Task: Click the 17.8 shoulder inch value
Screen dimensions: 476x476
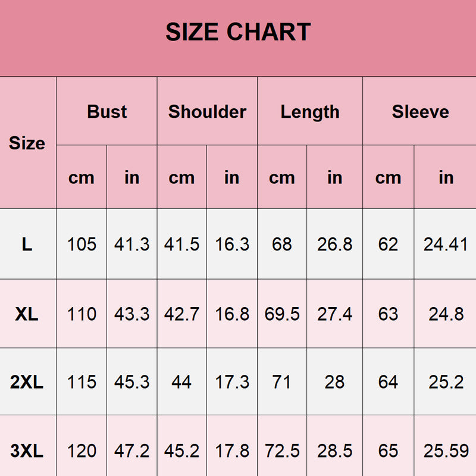Action: click(x=232, y=452)
